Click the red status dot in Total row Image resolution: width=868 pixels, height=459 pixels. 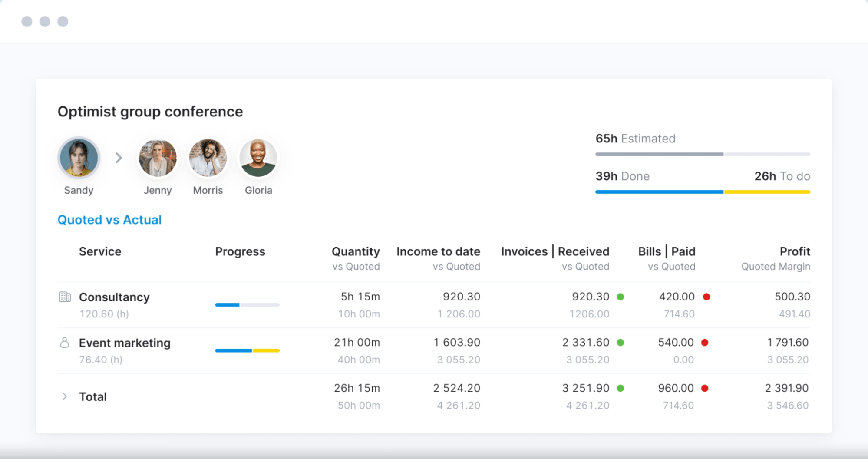point(705,388)
